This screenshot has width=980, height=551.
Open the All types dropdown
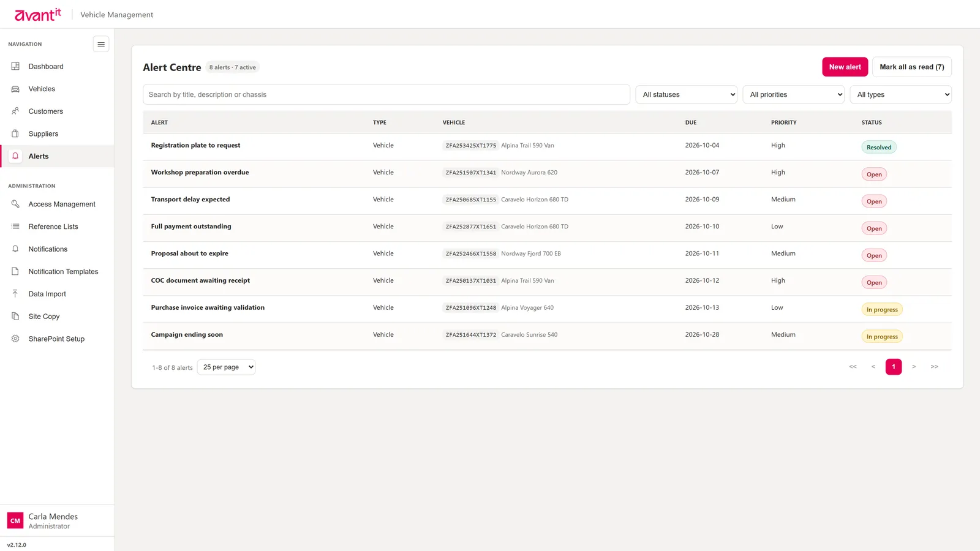(x=900, y=94)
